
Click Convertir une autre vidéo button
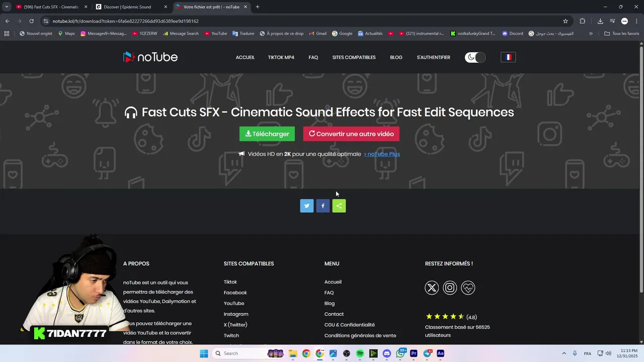point(351,134)
